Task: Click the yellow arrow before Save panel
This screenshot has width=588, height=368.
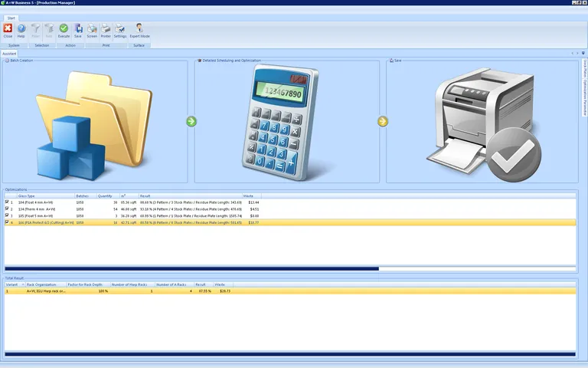Action: tap(383, 121)
